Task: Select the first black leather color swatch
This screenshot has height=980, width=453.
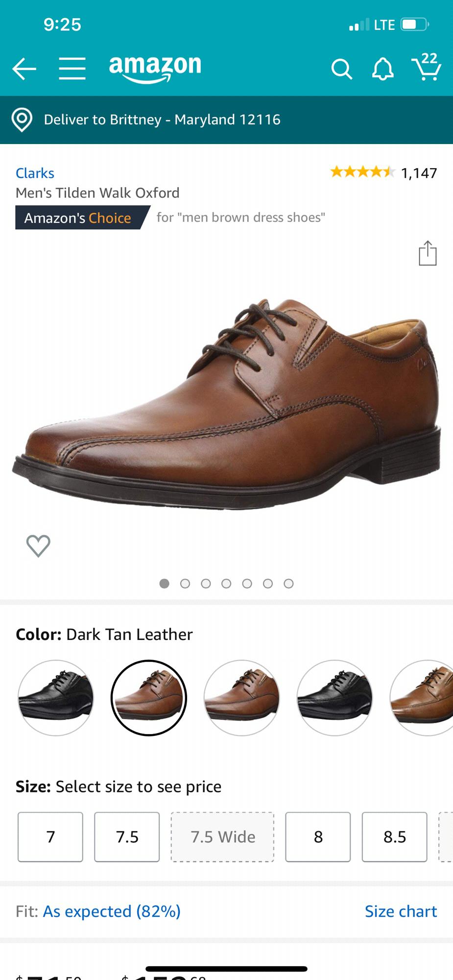Action: click(56, 698)
